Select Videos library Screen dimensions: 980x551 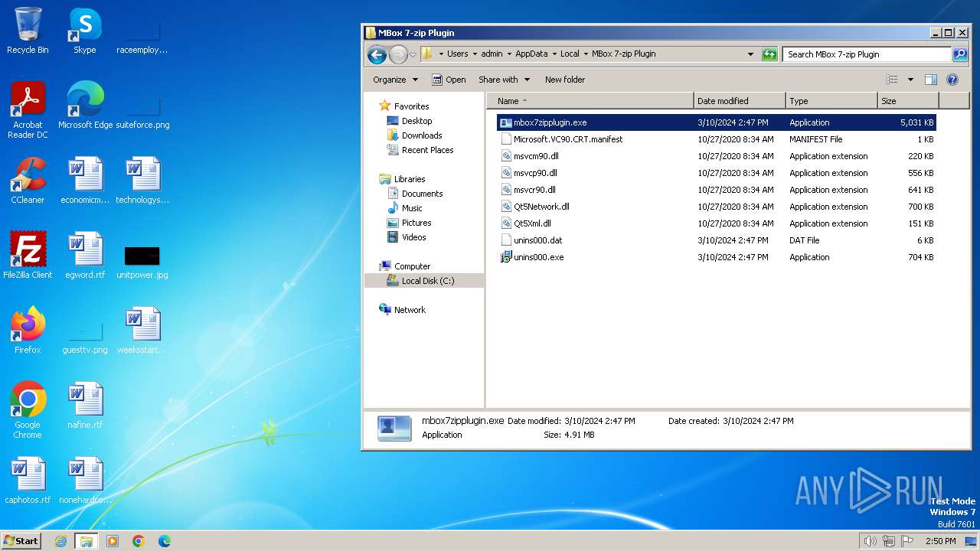[413, 237]
